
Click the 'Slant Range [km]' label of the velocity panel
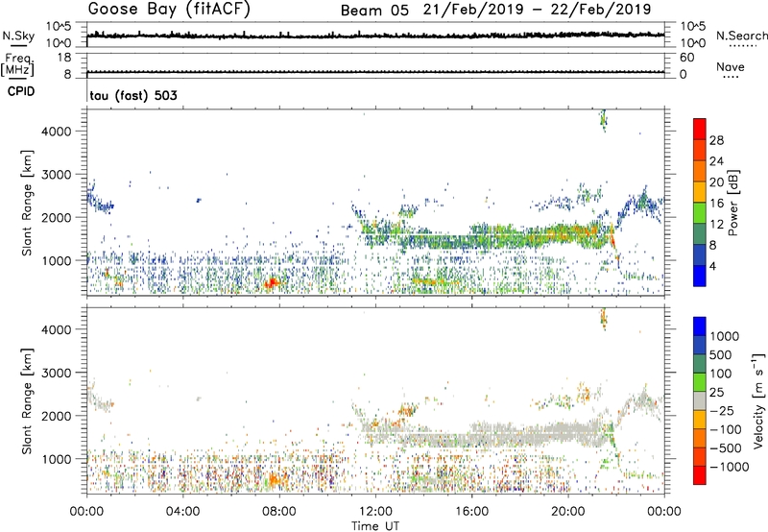tap(27, 401)
